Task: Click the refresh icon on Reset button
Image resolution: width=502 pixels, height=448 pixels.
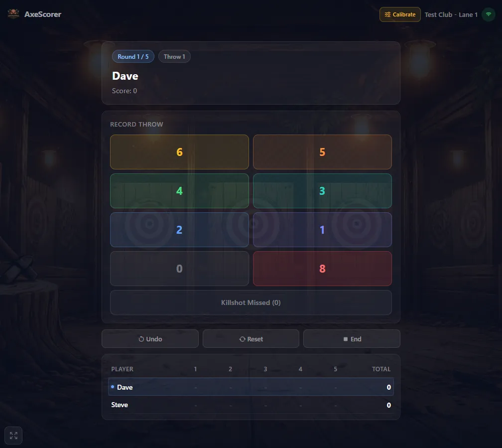Action: click(242, 338)
